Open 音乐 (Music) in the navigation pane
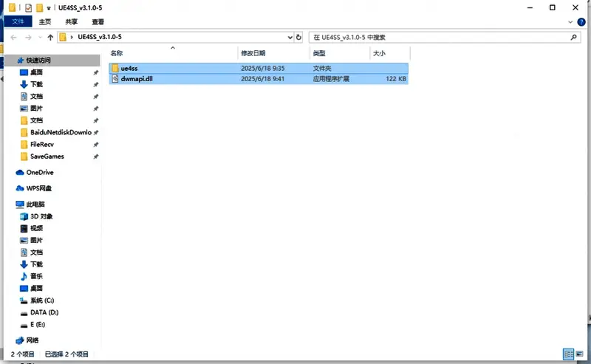 35,275
